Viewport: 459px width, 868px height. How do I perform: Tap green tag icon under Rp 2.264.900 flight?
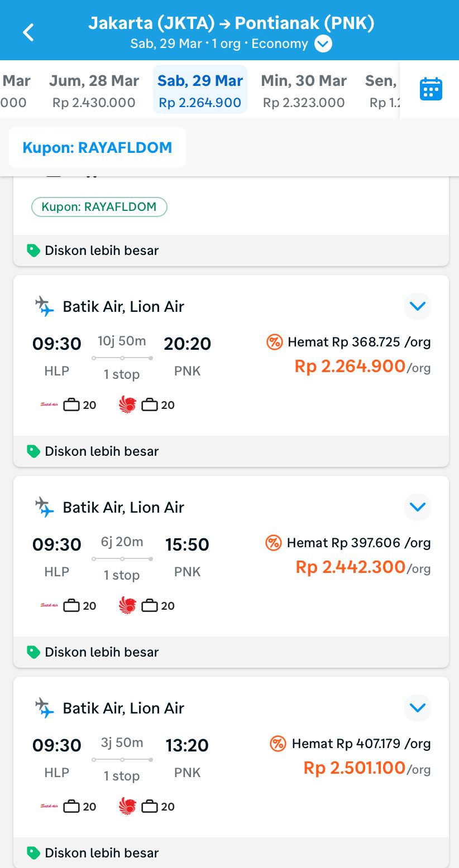coord(34,451)
